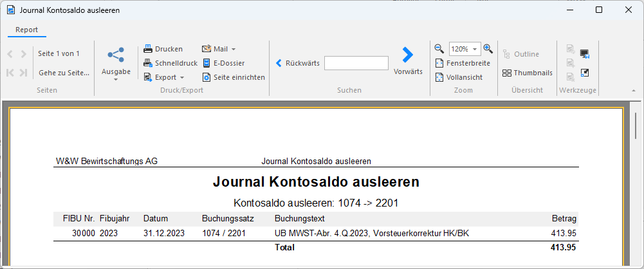Click Buchungstext UB MWST-Abr. 4.Q.2023
The image size is (644, 269).
pos(372,233)
